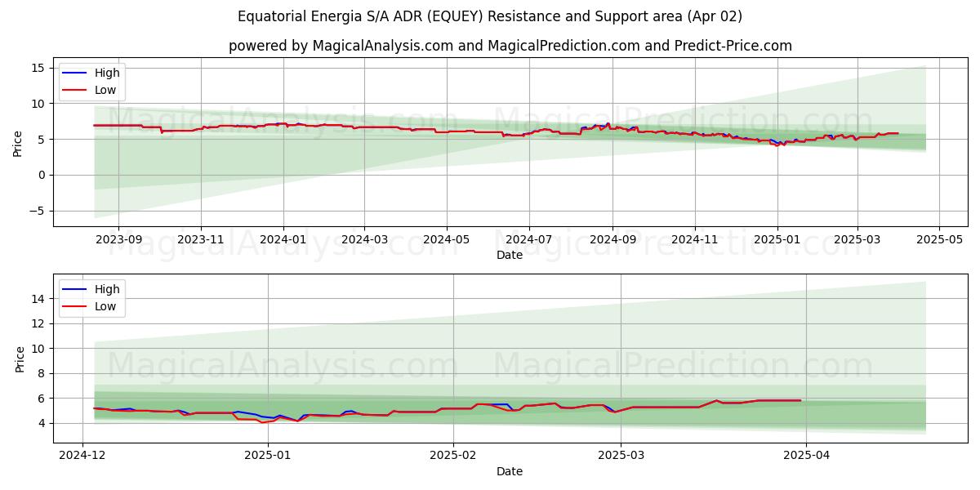Viewport: 980px width, 490px height.
Task: Click the 2023-09 tick label
Action: 118,239
